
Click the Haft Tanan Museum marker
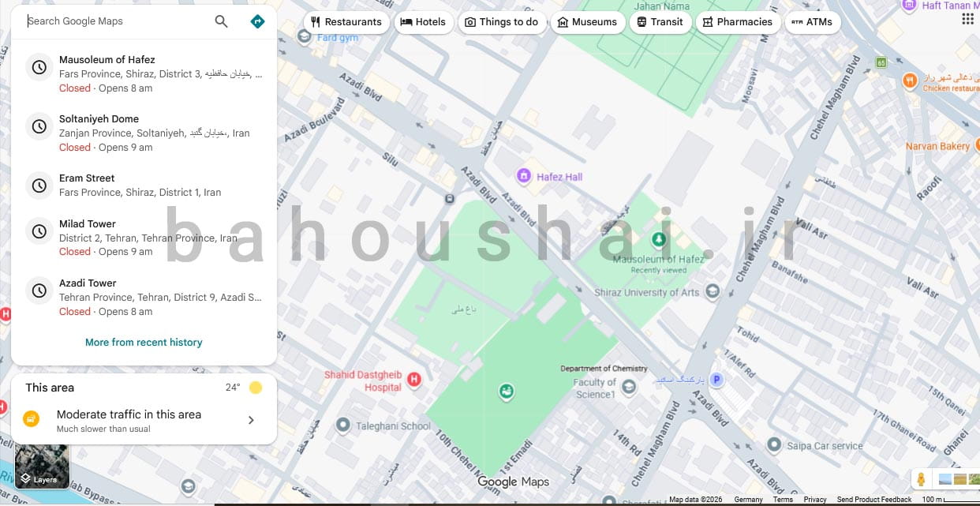tap(910, 6)
